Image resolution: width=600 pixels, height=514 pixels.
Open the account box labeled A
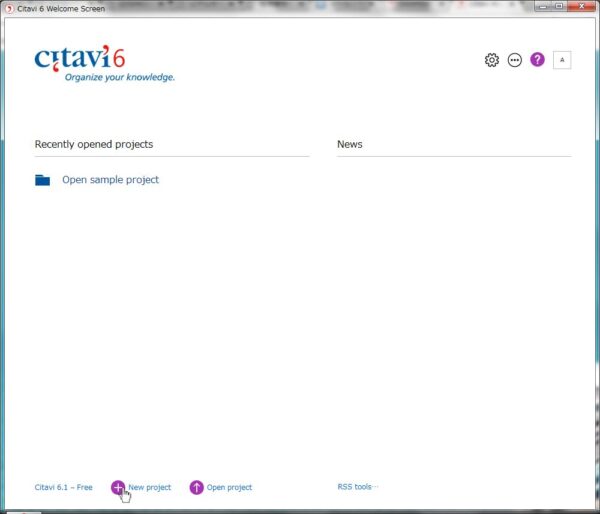562,60
